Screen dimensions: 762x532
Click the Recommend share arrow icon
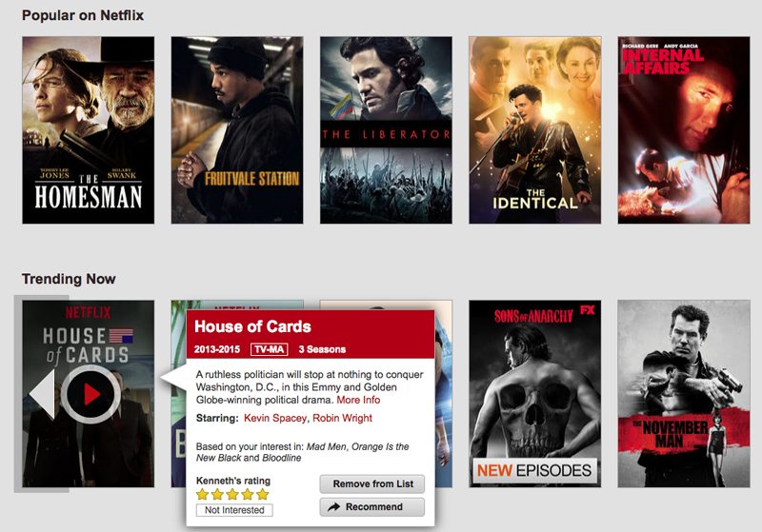[x=334, y=507]
